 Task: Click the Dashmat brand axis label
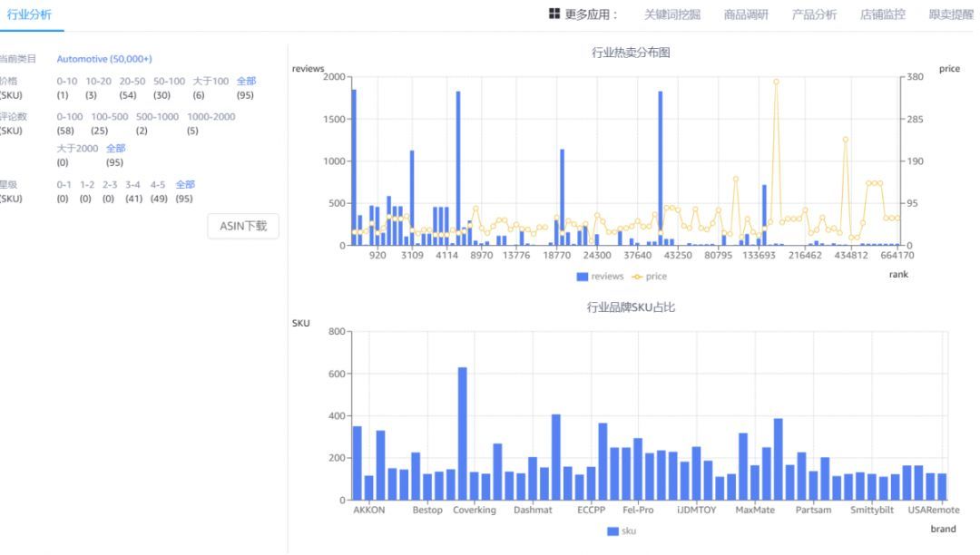click(534, 510)
